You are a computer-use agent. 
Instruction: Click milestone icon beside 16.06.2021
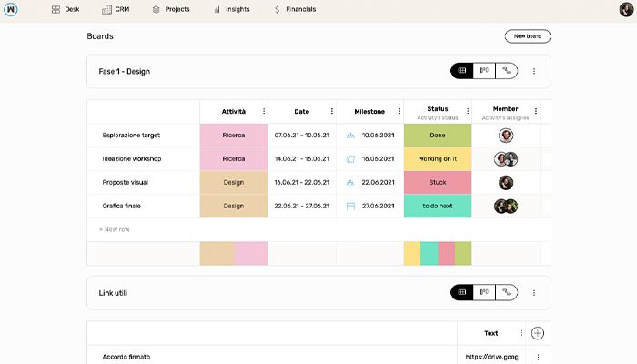350,159
